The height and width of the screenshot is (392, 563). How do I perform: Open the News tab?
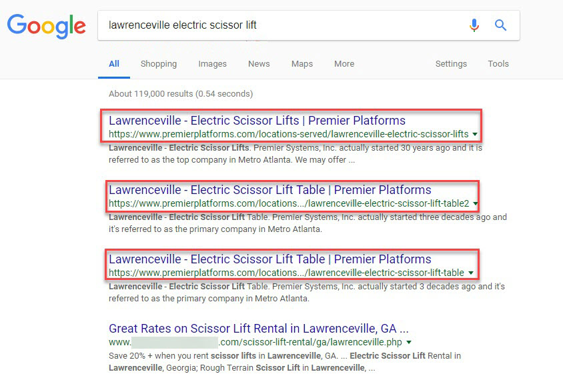pyautogui.click(x=259, y=64)
